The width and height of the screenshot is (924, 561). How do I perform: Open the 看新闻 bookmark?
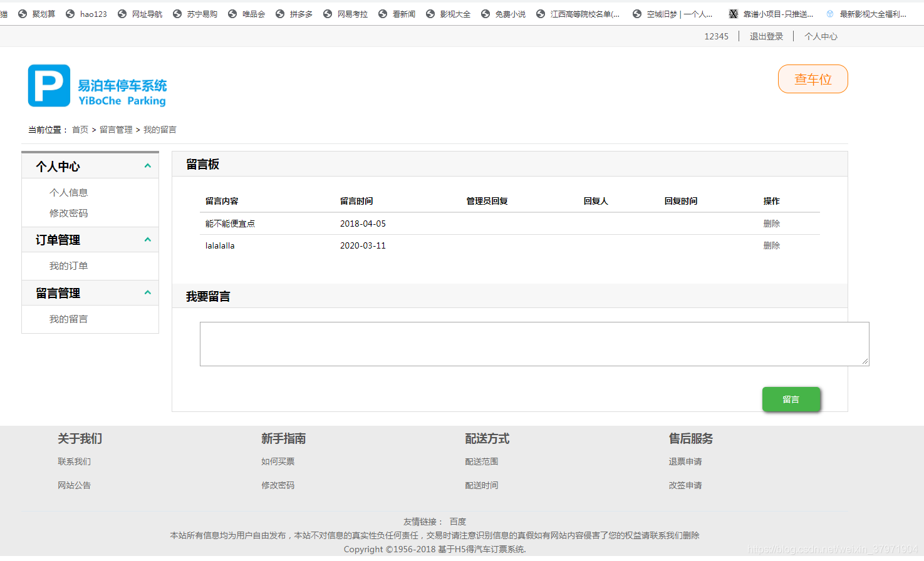[397, 14]
